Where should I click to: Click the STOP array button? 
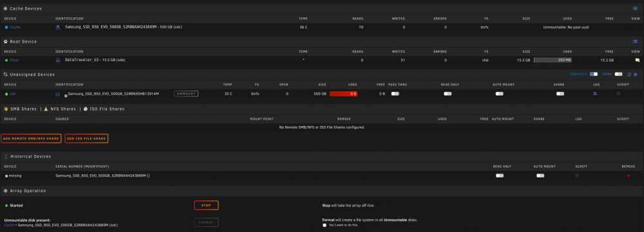point(206,206)
